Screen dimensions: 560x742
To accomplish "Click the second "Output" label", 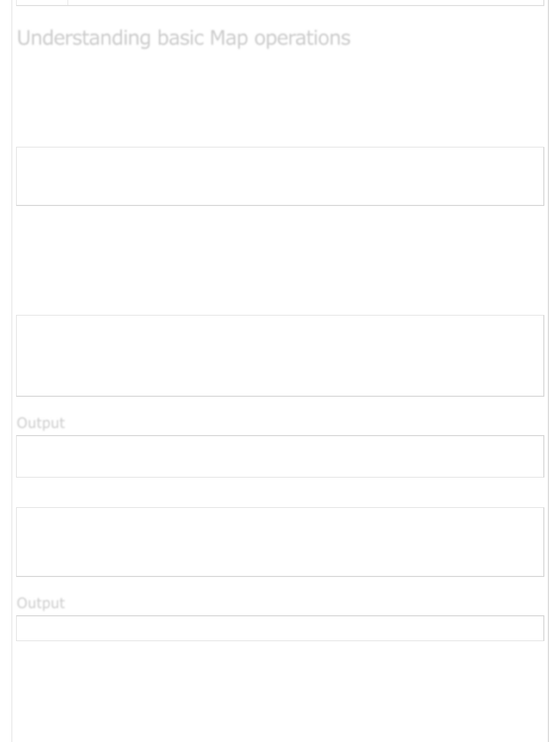I will [x=41, y=603].
